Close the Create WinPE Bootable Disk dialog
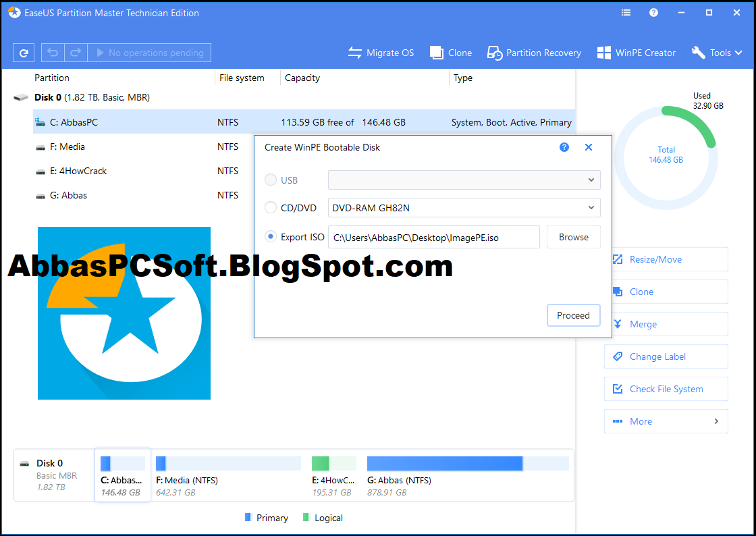The width and height of the screenshot is (756, 536). (x=588, y=147)
